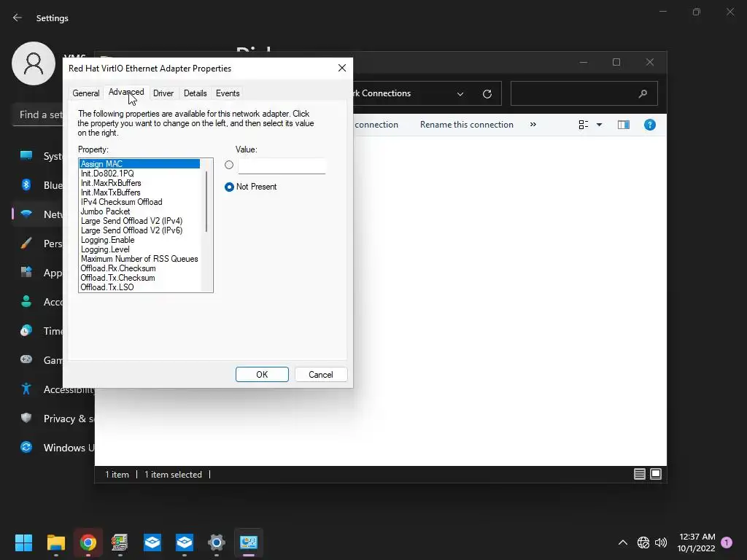Open Personalization brush icon in sidebar
The image size is (747, 560).
click(26, 244)
